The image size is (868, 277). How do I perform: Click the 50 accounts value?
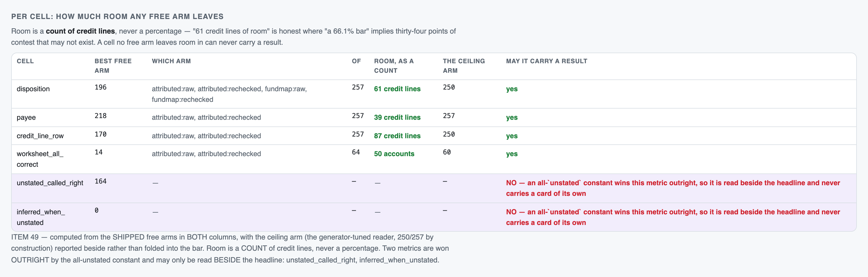click(x=394, y=154)
